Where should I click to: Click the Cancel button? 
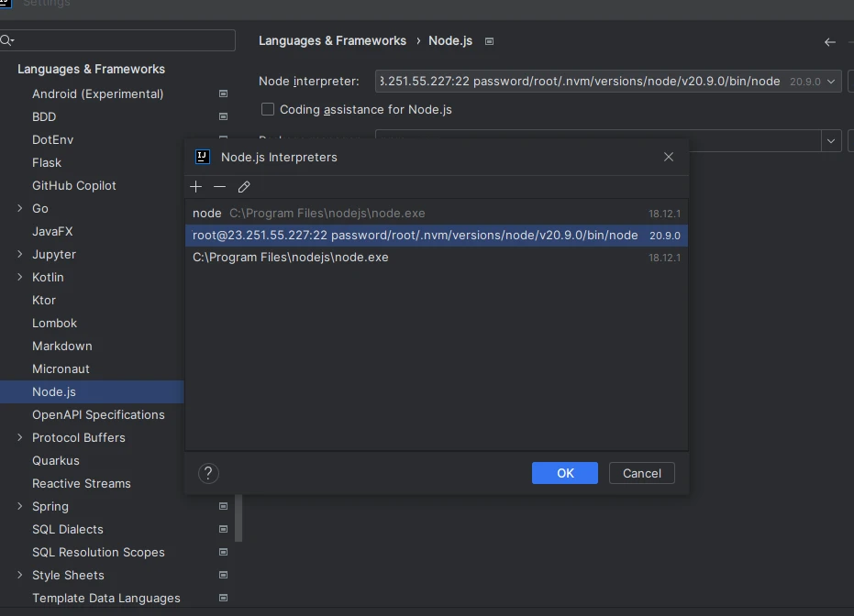point(641,473)
